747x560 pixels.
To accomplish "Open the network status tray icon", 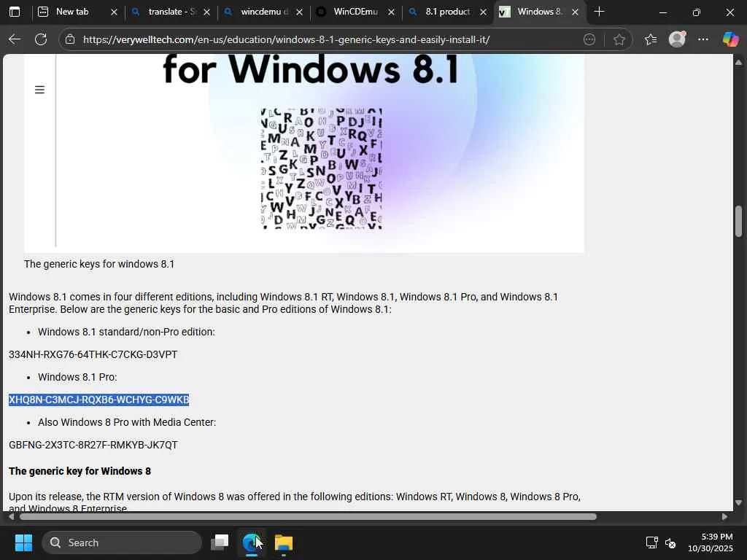I will click(x=651, y=542).
